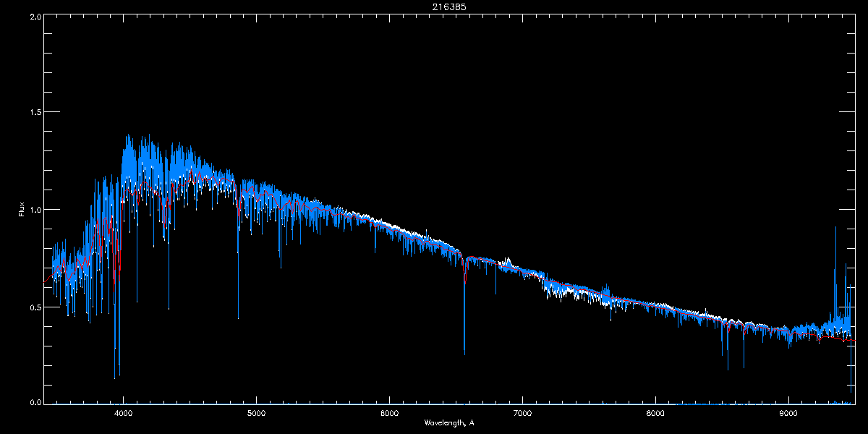The image size is (868, 434).
Task: Click the Flux axis label
Action: point(22,210)
